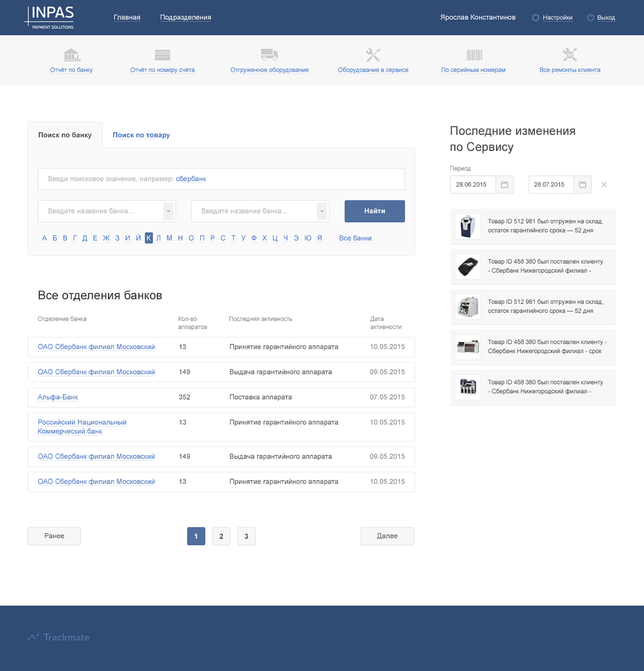Click the INPAS Payment Solutions logo
The width and height of the screenshot is (644, 671).
(x=49, y=17)
